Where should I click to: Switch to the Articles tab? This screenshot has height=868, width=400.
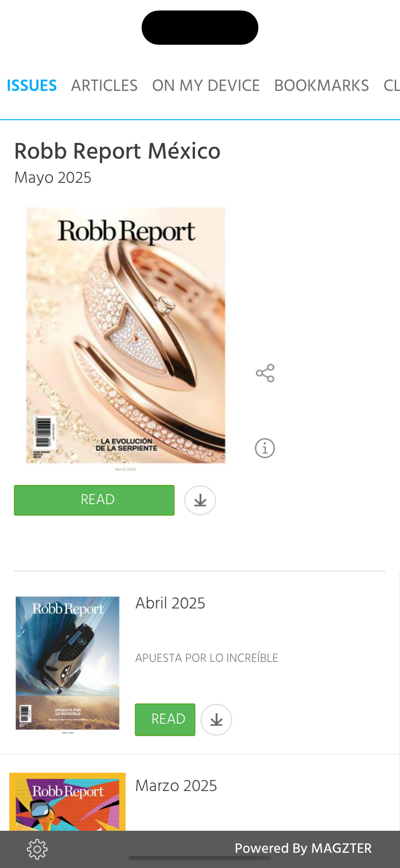pos(104,86)
